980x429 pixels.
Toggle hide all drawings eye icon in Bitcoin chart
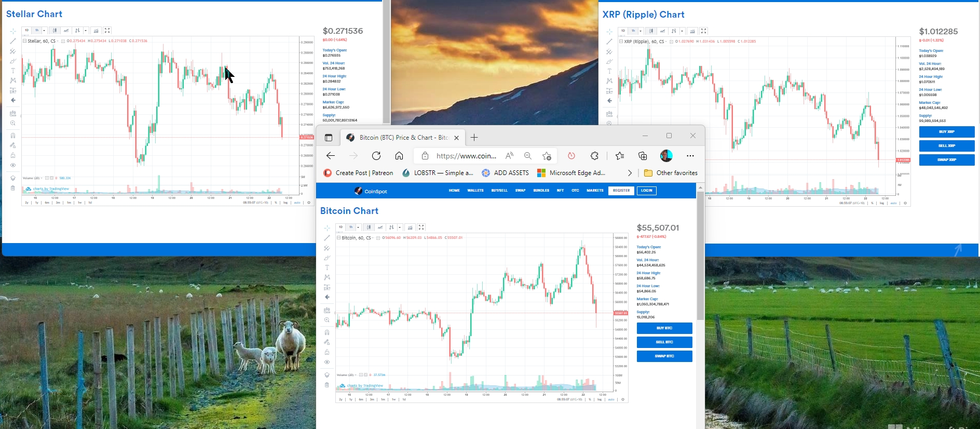327,362
